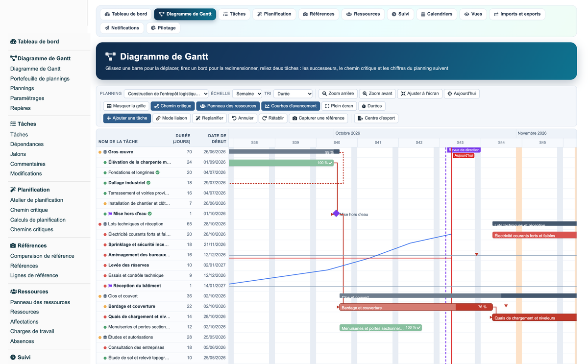
Task: Open Charges de travail sidebar link
Action: coord(32,331)
